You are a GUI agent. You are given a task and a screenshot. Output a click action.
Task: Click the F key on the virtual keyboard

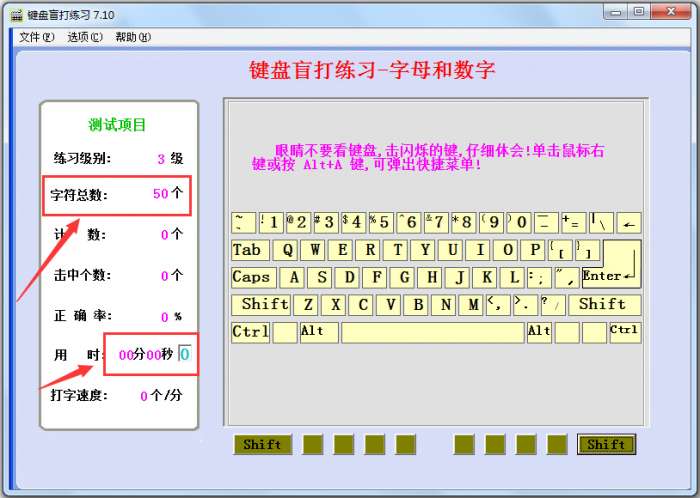(376, 278)
